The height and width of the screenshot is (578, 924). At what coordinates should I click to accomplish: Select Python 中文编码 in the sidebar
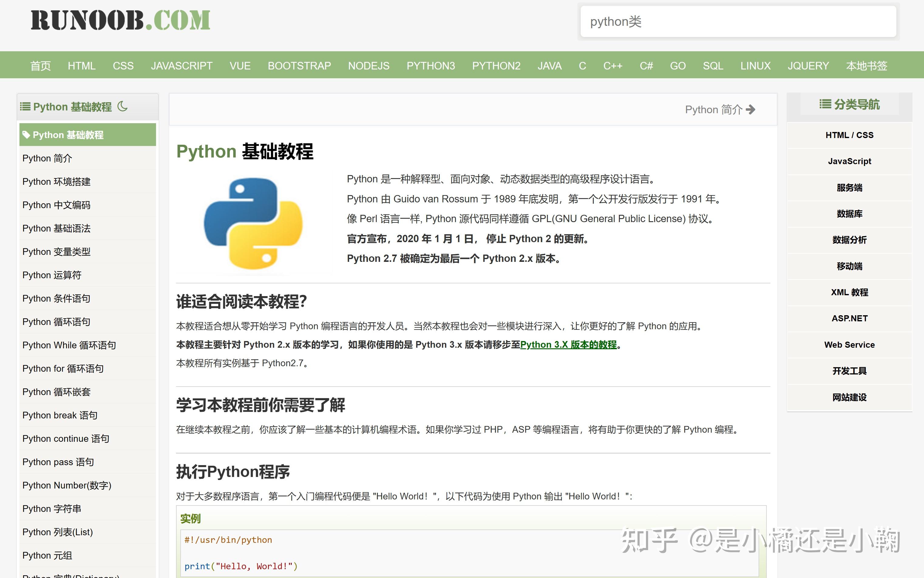pyautogui.click(x=88, y=205)
